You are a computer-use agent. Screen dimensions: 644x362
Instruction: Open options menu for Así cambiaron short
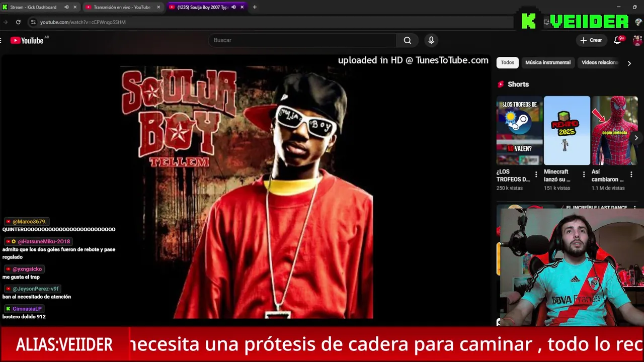click(x=631, y=174)
